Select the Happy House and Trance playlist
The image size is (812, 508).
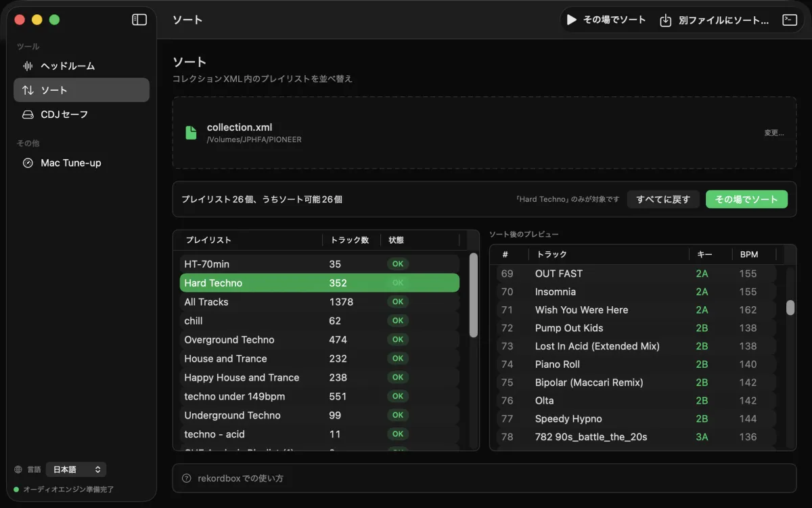319,378
